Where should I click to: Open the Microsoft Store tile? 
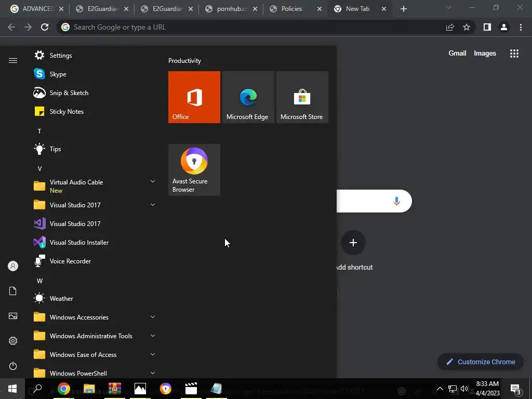pyautogui.click(x=302, y=97)
